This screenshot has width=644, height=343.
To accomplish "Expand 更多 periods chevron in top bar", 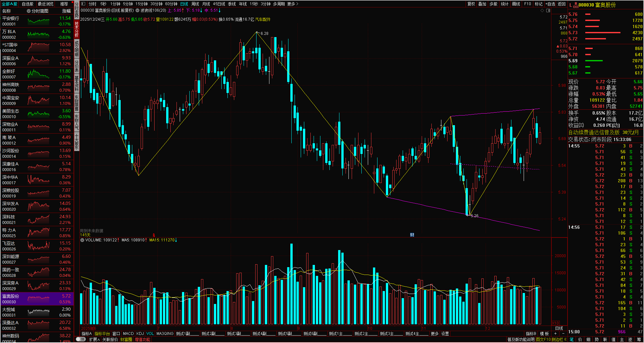I will pyautogui.click(x=297, y=4).
